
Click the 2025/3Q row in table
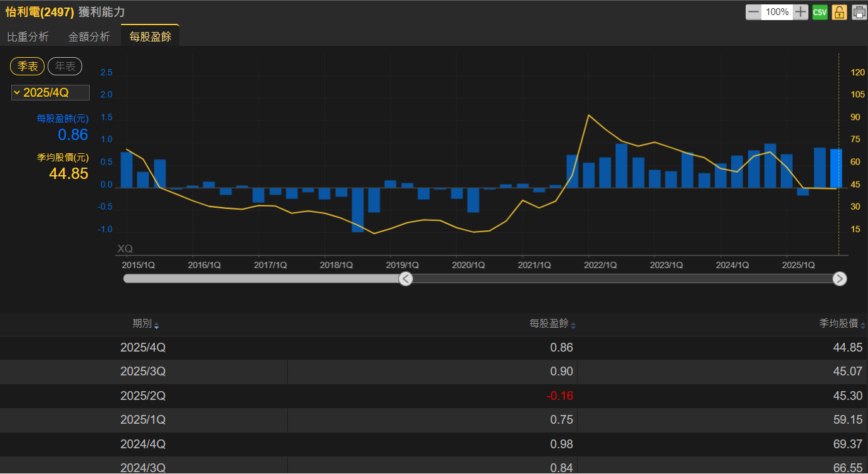(433, 372)
